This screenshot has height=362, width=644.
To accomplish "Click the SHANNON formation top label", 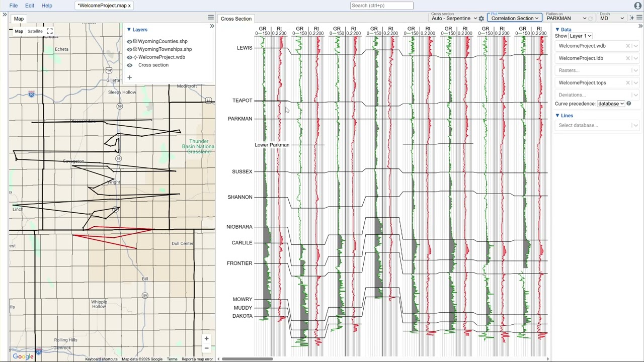I will click(x=240, y=197).
